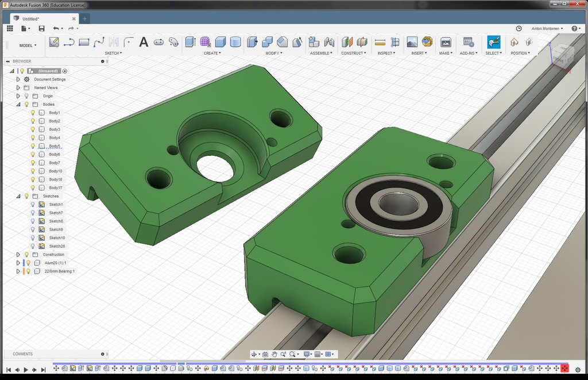Viewport: 588px width, 380px height.
Task: Click the Pan hand navigation tool
Action: 274,354
